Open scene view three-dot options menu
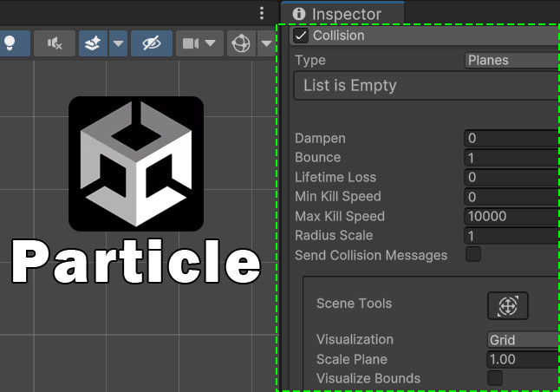This screenshot has height=392, width=560. coord(262,13)
